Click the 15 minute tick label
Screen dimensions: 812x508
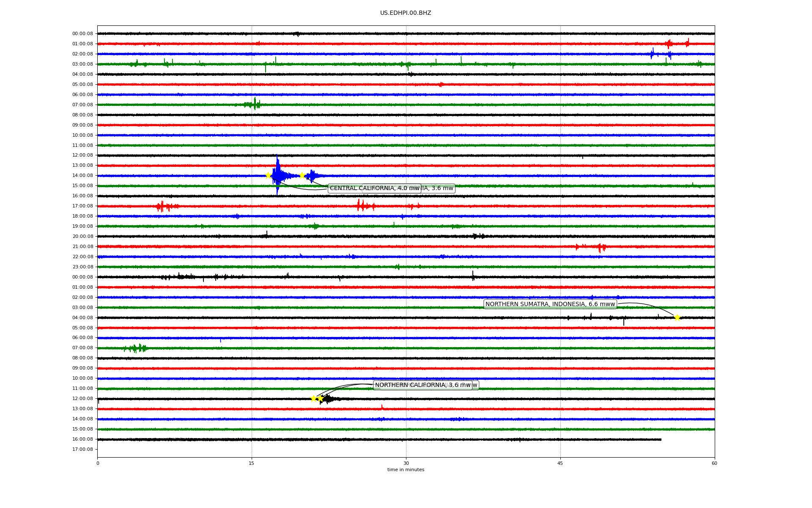tap(252, 464)
